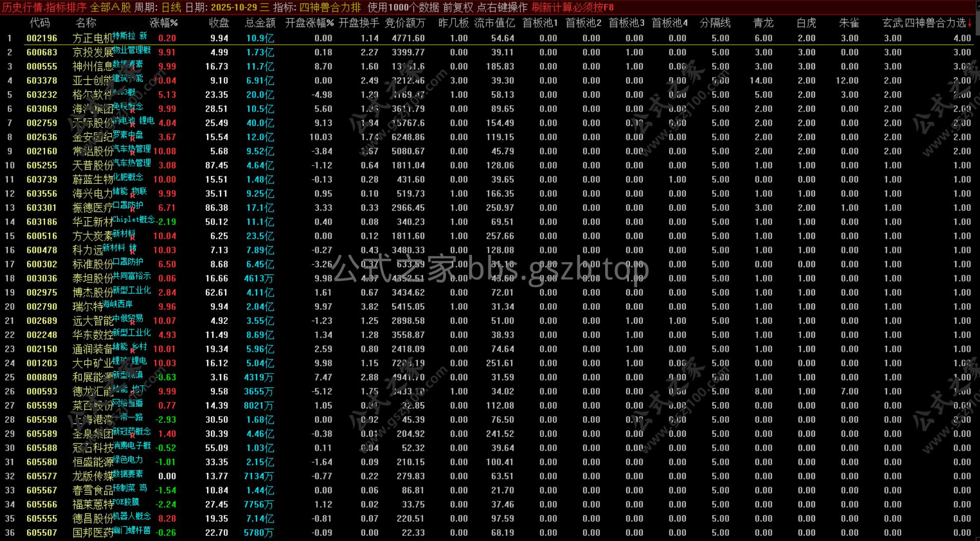980x541 pixels.
Task: Select stock code 002759
Action: point(42,123)
